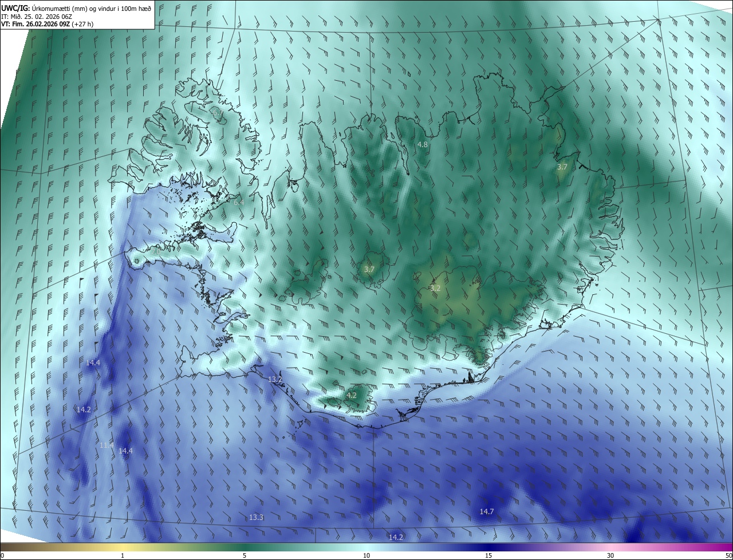Click the colour bar tick label 10
The image size is (733, 560).
pos(366,555)
